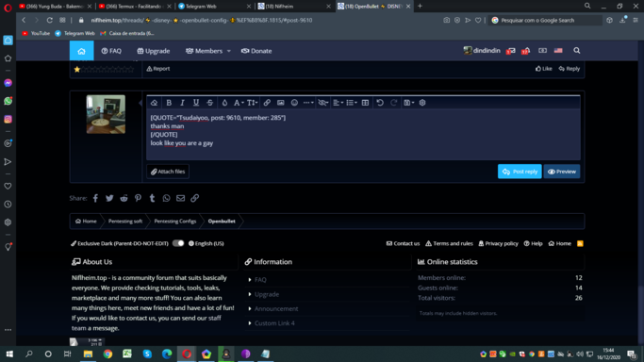Viewport: 644px width, 362px height.
Task: Go to Pentesting soft breadcrumb
Action: point(125,222)
